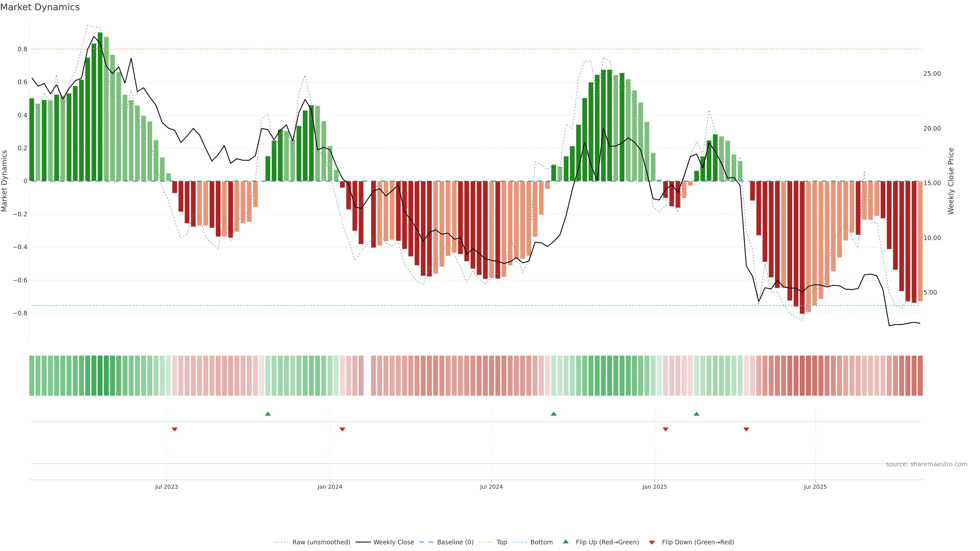This screenshot has height=551, width=980.
Task: Click the source sharemaestro.com text
Action: coord(926,464)
